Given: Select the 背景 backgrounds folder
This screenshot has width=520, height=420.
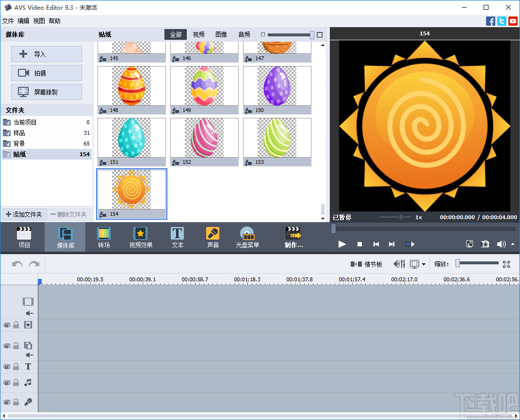Looking at the screenshot, I should click(x=47, y=144).
